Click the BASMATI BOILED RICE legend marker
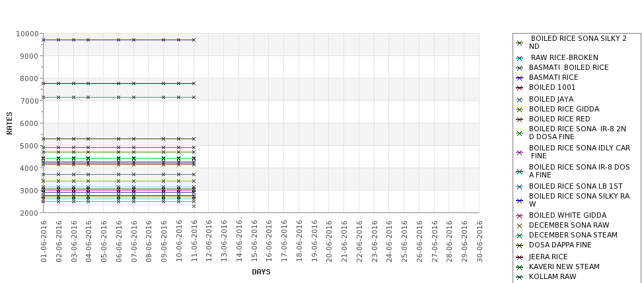The width and height of the screenshot is (644, 283). point(520,68)
